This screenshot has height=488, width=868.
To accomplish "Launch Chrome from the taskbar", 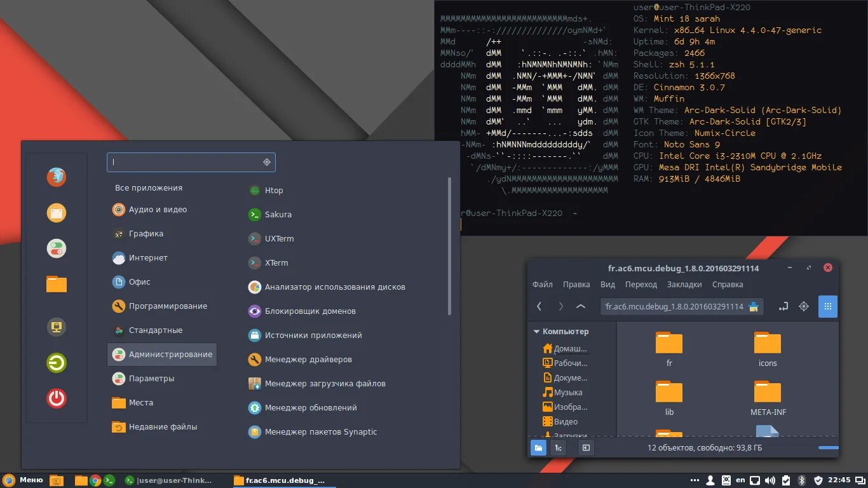I will (95, 480).
